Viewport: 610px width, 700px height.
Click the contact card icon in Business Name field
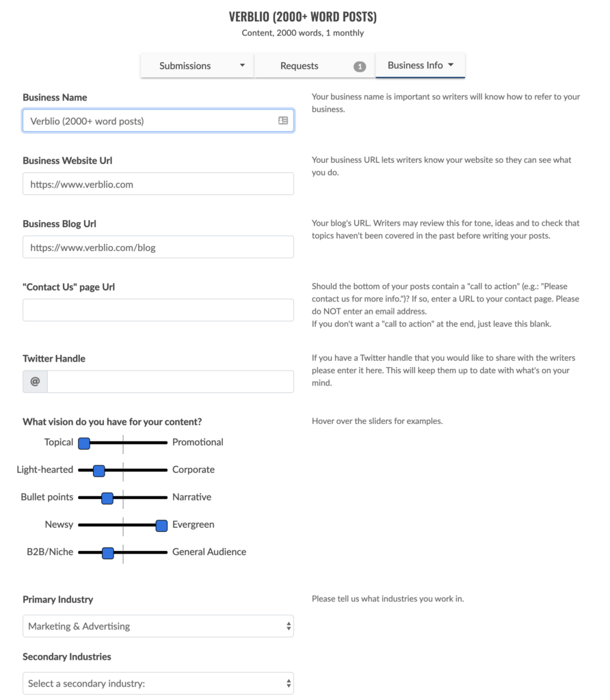point(283,121)
